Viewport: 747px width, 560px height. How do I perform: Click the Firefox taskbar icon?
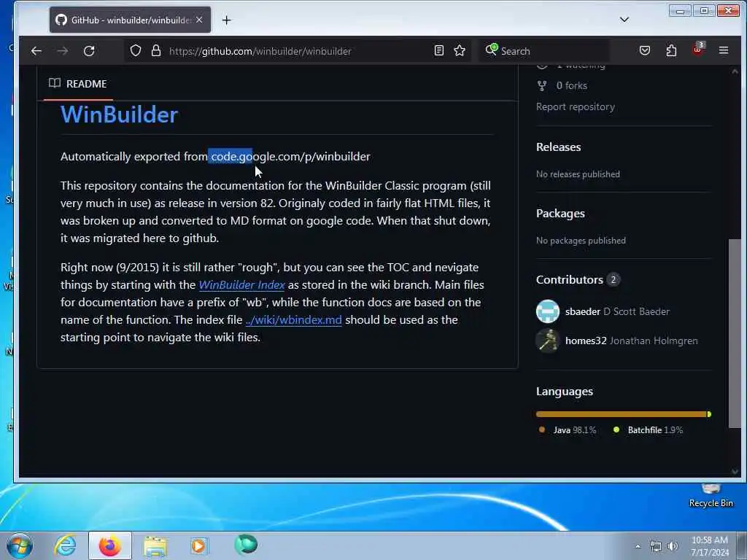110,545
